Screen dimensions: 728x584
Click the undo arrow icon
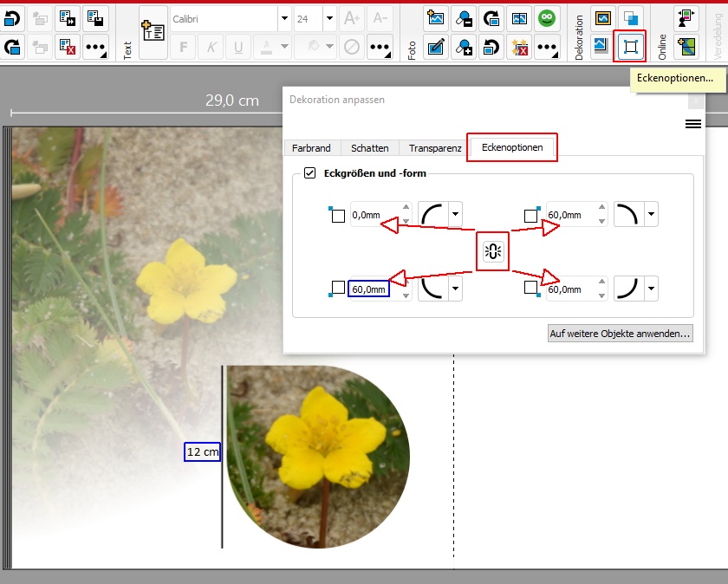pyautogui.click(x=14, y=18)
